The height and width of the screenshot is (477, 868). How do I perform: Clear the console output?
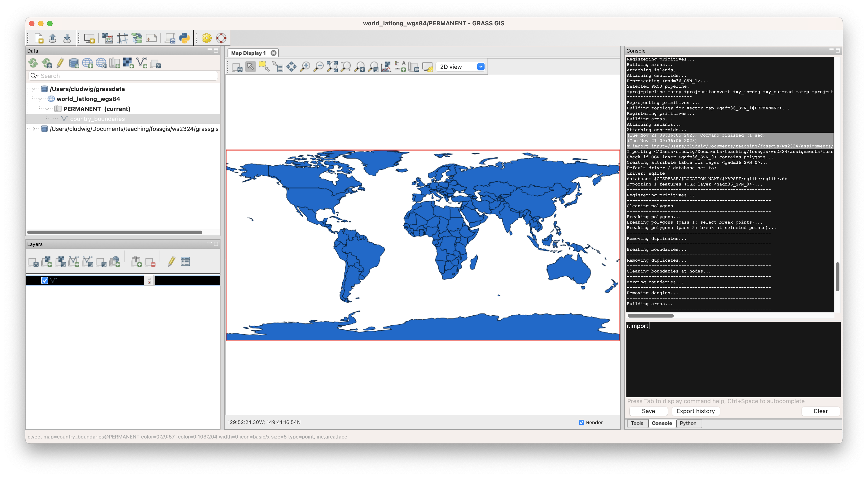(x=820, y=411)
